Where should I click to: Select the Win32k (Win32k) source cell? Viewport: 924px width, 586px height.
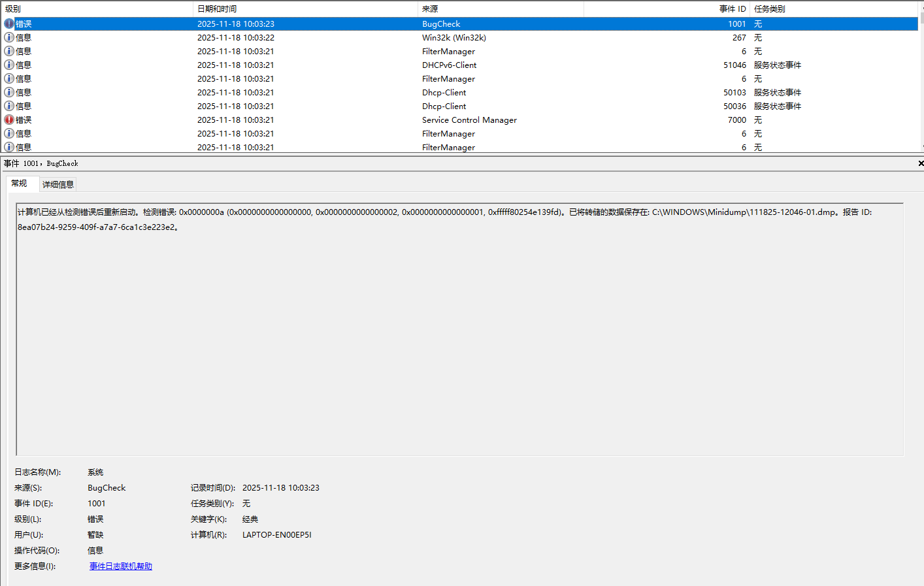(x=454, y=37)
